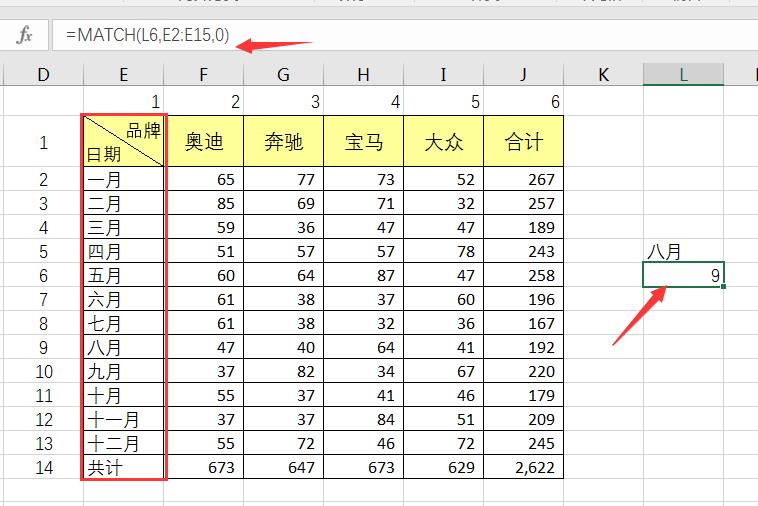The width and height of the screenshot is (758, 506).
Task: Select column D header
Action: coord(44,75)
